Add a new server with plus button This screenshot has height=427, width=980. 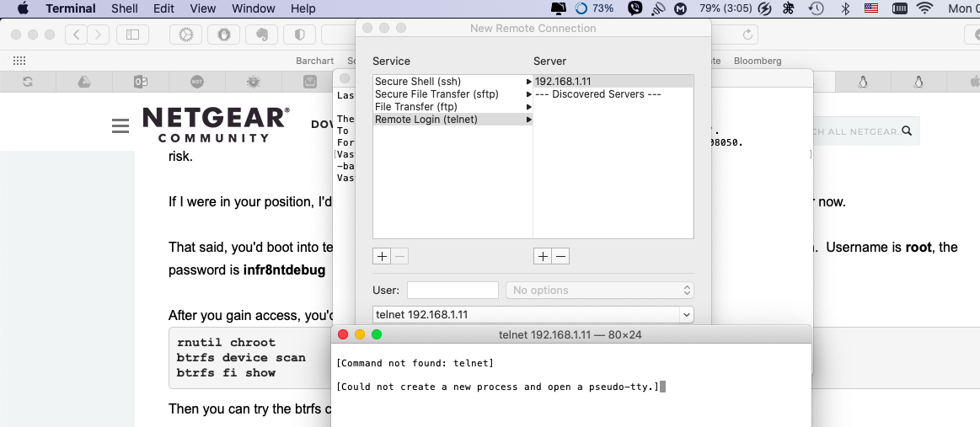pyautogui.click(x=543, y=257)
